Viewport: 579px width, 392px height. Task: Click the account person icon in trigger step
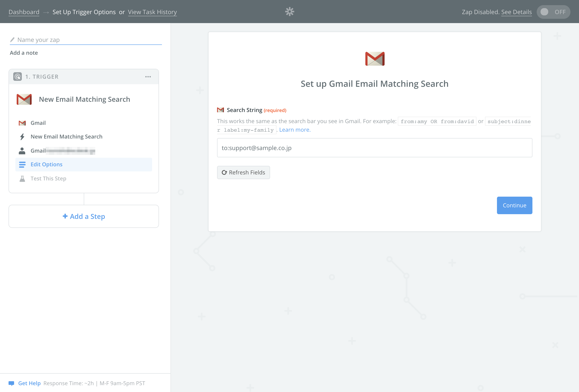coord(22,150)
